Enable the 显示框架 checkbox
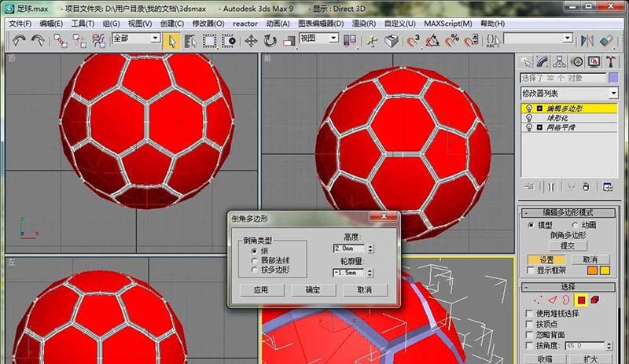Viewport: 629px width, 364px height. (x=530, y=270)
